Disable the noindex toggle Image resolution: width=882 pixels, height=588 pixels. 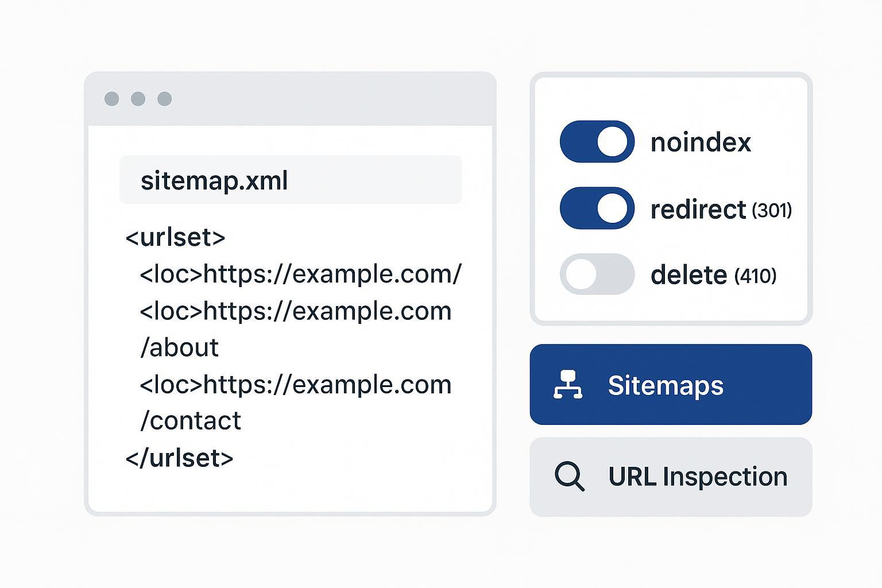point(597,142)
